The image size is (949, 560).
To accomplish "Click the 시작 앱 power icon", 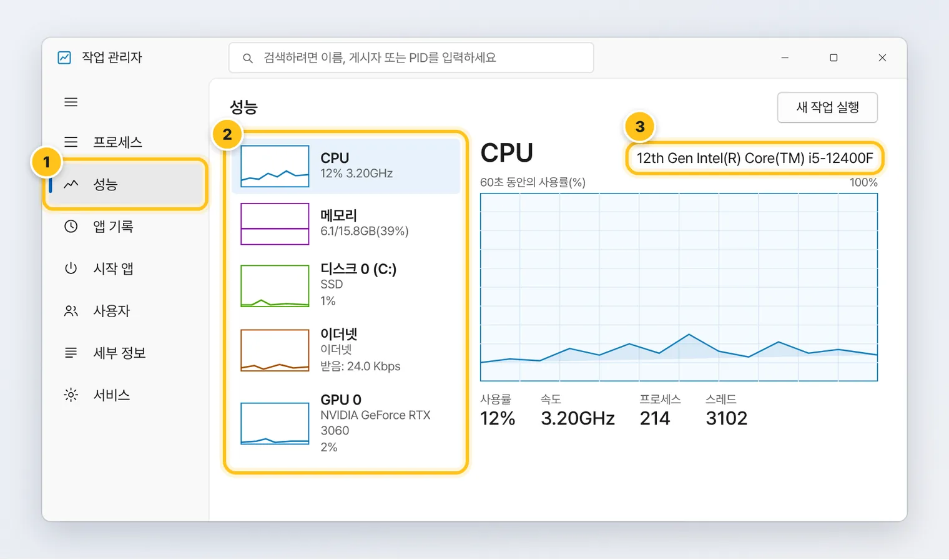I will (x=71, y=268).
